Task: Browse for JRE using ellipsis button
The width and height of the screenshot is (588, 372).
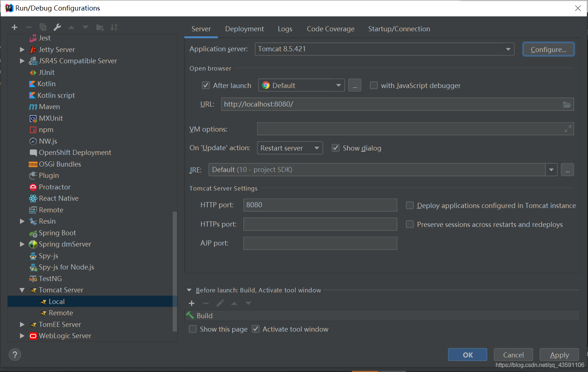Action: point(567,170)
